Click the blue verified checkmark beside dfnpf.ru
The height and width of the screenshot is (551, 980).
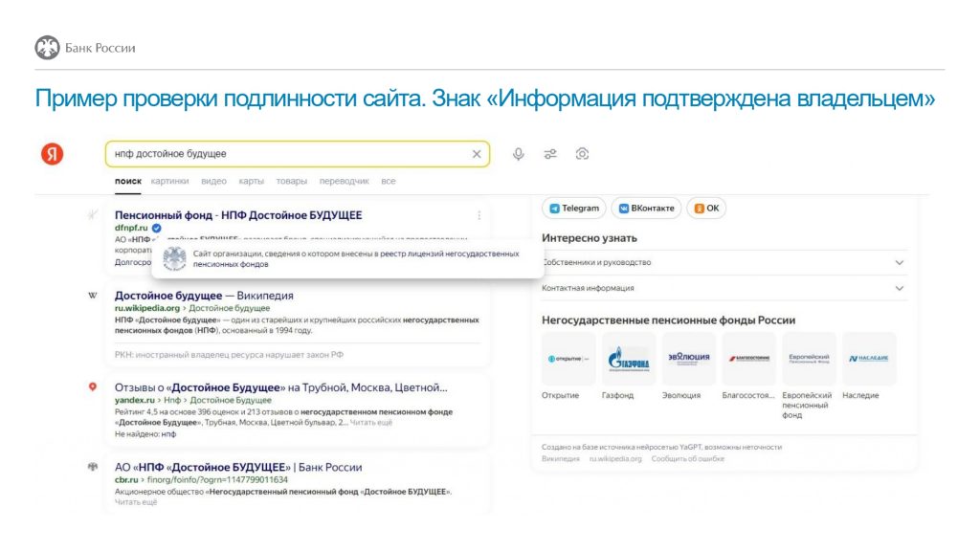click(157, 228)
